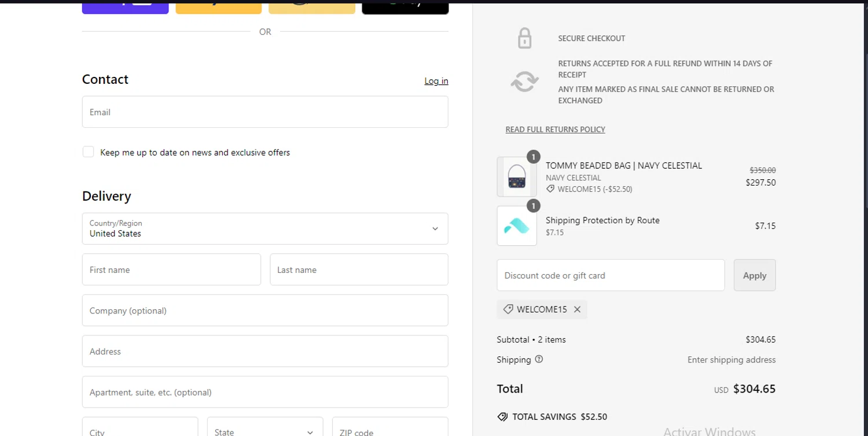Viewport: 868px width, 436px height.
Task: Focus the Company (optional) field
Action: (265, 310)
